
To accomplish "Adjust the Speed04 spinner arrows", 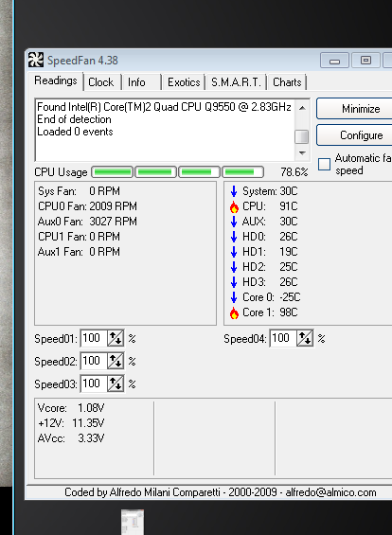I will pos(305,338).
